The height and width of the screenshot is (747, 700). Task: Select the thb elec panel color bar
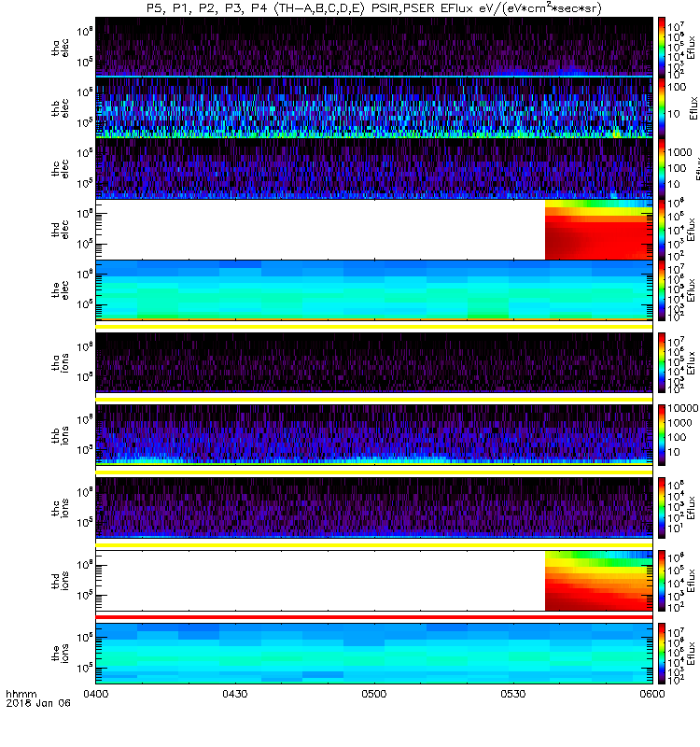[x=662, y=108]
